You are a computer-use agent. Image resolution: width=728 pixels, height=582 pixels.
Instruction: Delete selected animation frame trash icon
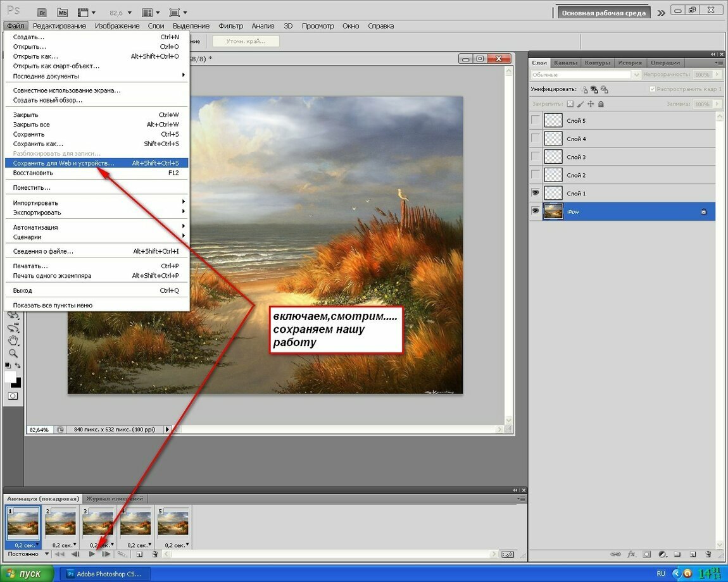155,554
